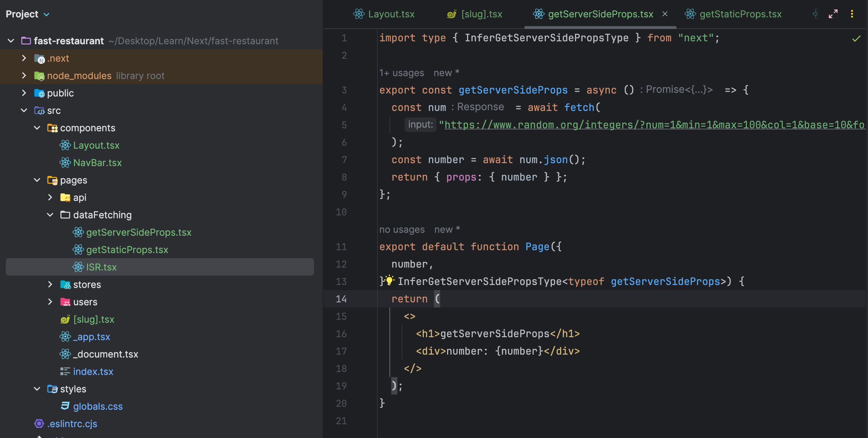Select ISR.tsx in the project tree

tap(101, 267)
